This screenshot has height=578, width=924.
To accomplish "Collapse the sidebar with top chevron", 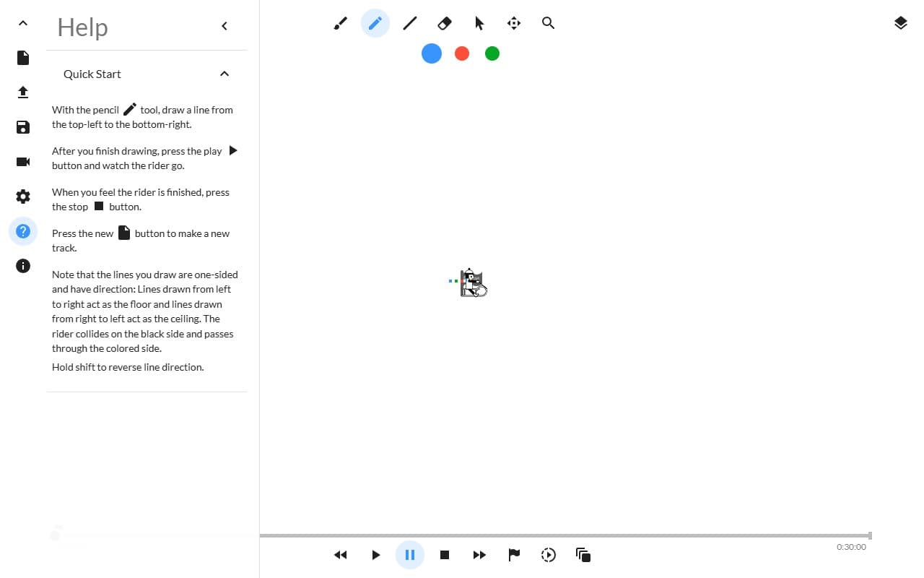I will [23, 23].
